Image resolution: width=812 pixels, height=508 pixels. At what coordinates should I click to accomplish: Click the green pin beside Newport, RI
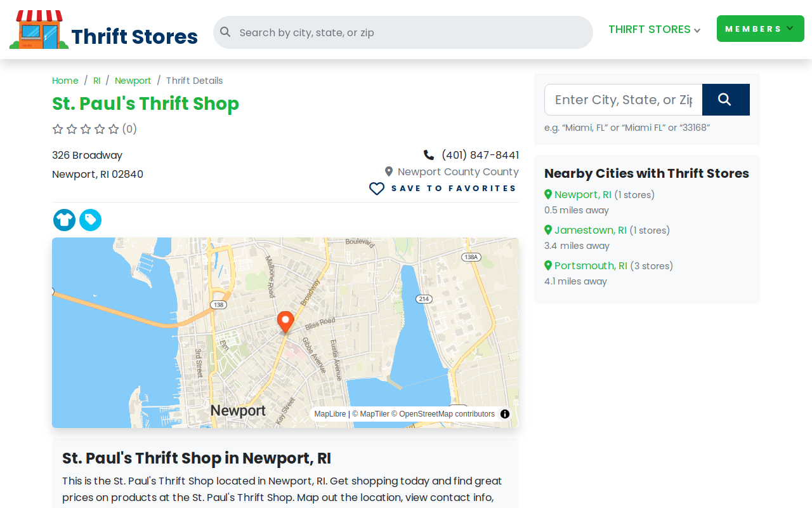pyautogui.click(x=548, y=194)
